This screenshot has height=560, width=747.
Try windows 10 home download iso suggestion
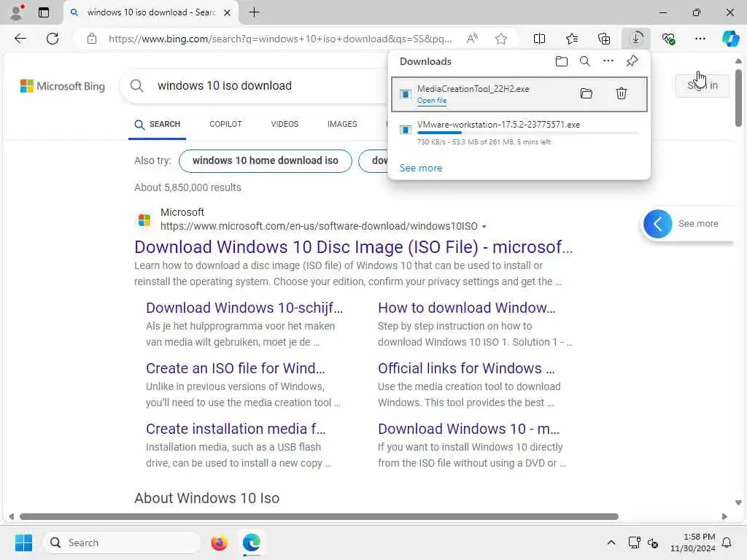(x=266, y=161)
